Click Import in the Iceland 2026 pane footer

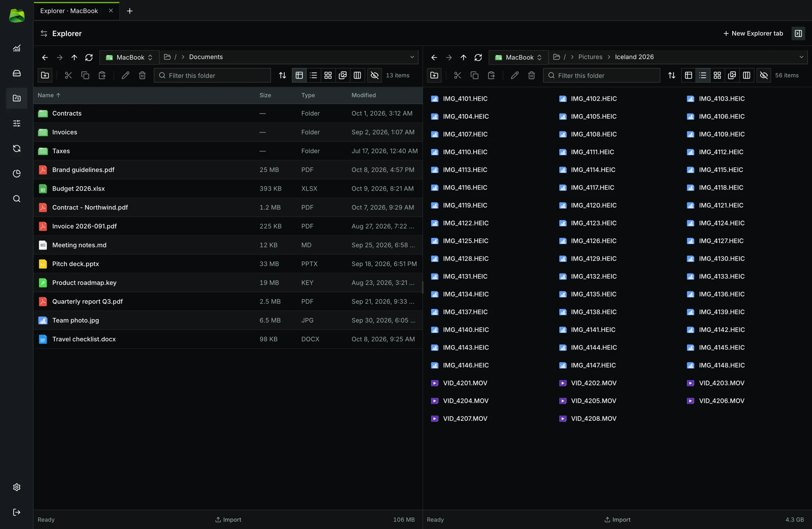tap(617, 520)
